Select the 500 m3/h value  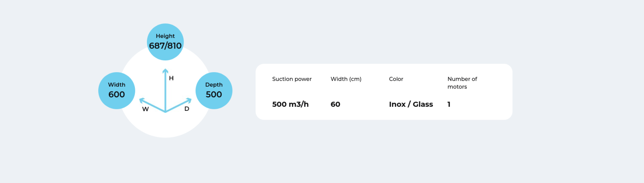[x=290, y=104]
